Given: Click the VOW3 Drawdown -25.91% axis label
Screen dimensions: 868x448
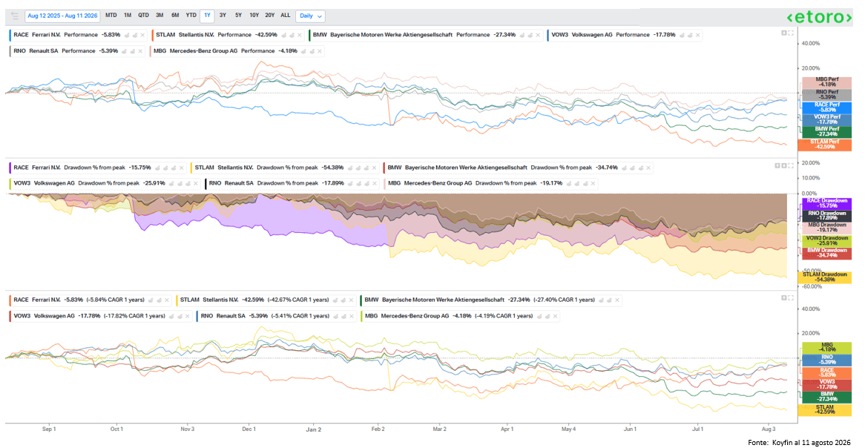Looking at the screenshot, I should (826, 241).
